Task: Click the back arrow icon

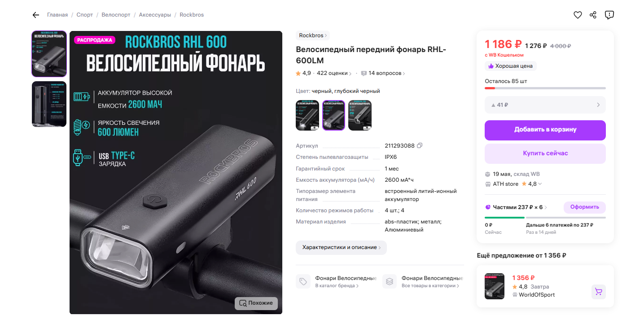Action: click(36, 15)
